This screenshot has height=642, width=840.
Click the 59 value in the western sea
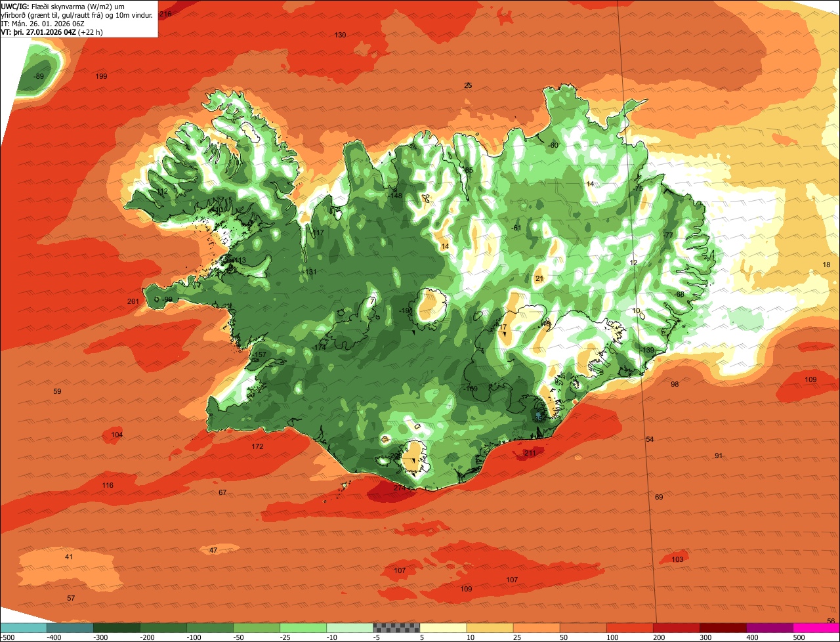click(x=57, y=391)
